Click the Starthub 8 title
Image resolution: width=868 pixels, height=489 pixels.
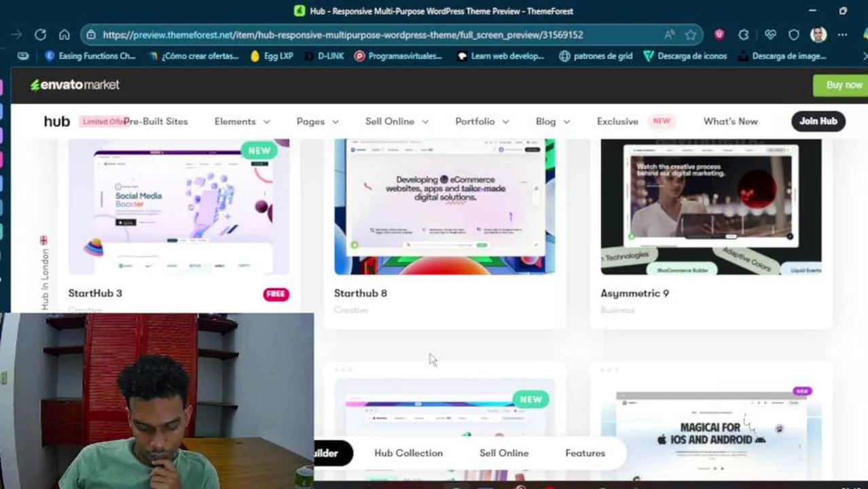coord(361,293)
